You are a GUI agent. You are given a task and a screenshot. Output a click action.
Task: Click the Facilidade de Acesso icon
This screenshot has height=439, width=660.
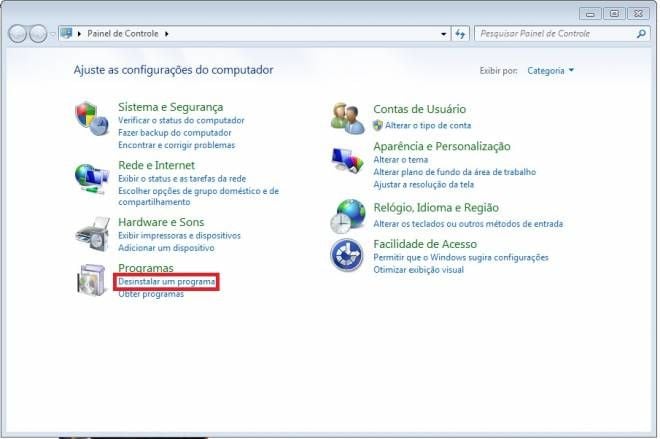[x=347, y=255]
